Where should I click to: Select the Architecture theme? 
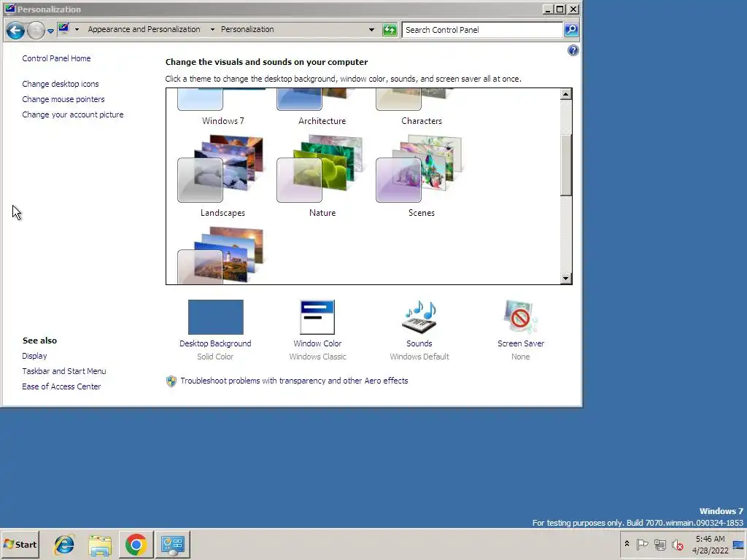coord(322,107)
